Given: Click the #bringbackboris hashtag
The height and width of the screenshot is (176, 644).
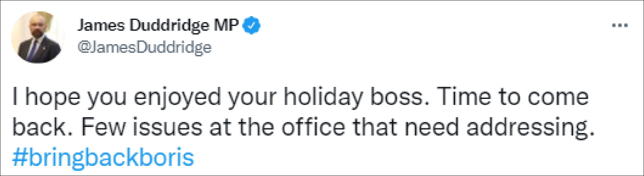Looking at the screenshot, I should click(x=103, y=158).
